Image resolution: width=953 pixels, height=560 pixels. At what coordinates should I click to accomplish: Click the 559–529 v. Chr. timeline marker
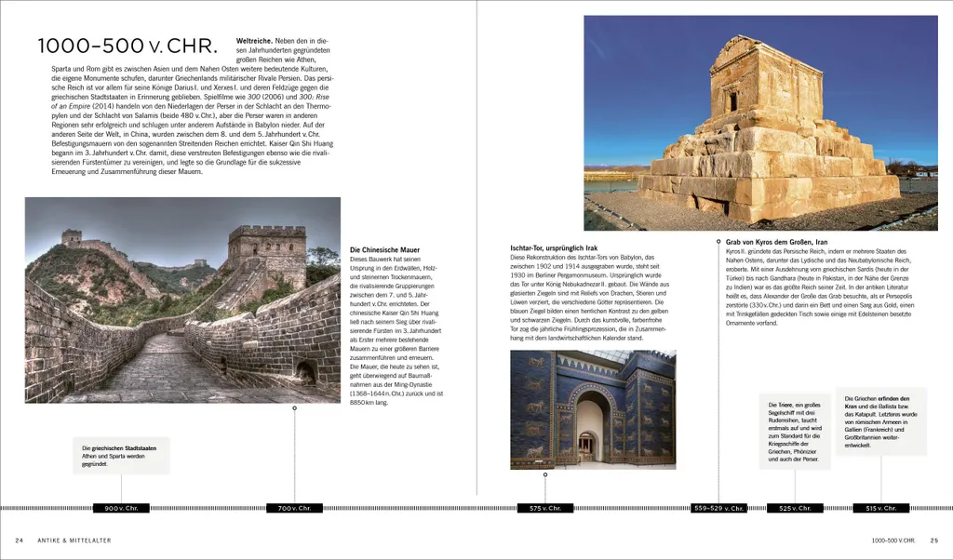(719, 509)
